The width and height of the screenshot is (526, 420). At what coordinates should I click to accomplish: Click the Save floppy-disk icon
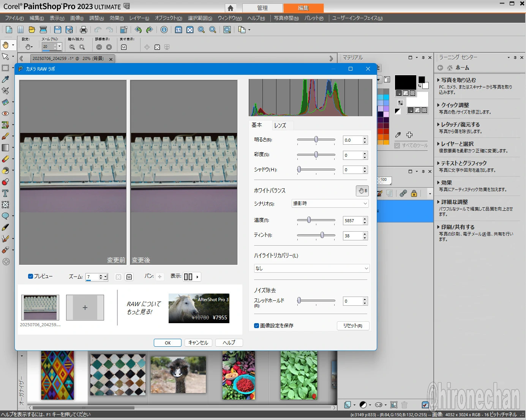[57, 30]
